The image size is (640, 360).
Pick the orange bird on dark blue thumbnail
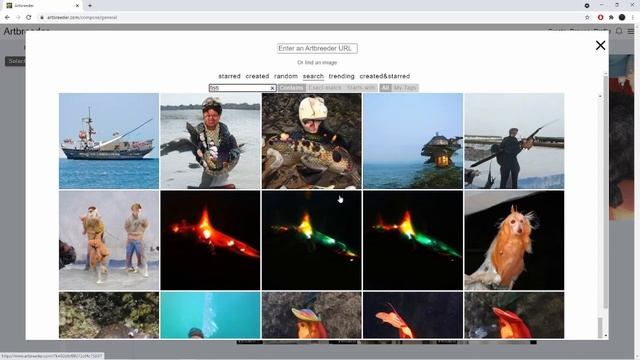(413, 315)
